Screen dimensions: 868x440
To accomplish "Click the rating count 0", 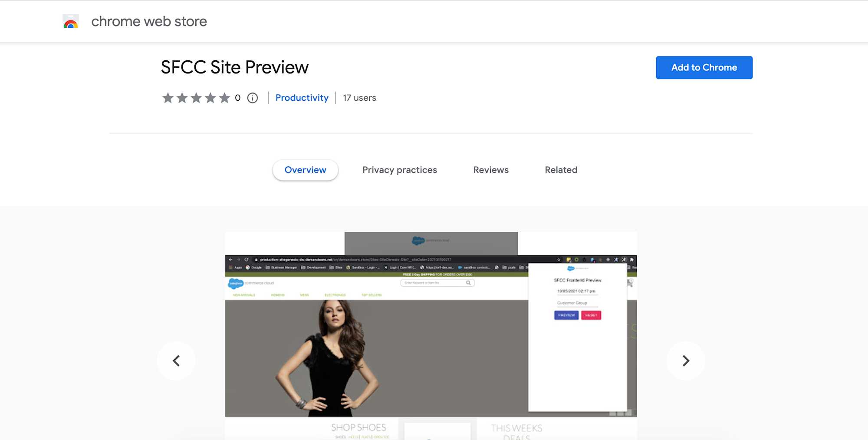I will (x=237, y=98).
